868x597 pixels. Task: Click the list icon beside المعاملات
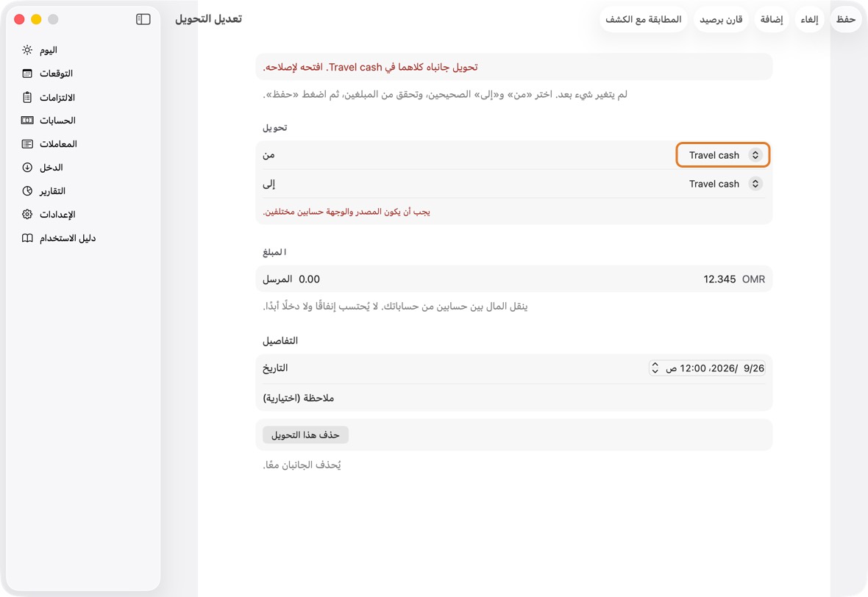pyautogui.click(x=27, y=144)
